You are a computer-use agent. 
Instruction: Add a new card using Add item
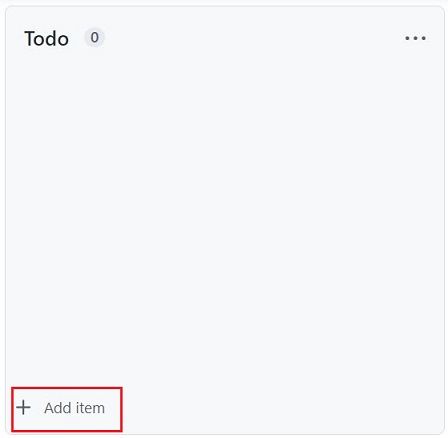[x=67, y=409]
